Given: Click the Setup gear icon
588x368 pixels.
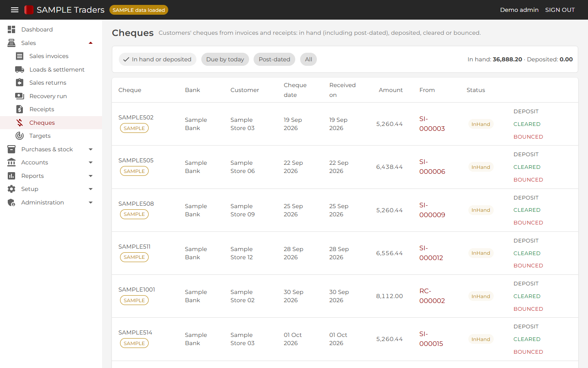Looking at the screenshot, I should click(11, 189).
